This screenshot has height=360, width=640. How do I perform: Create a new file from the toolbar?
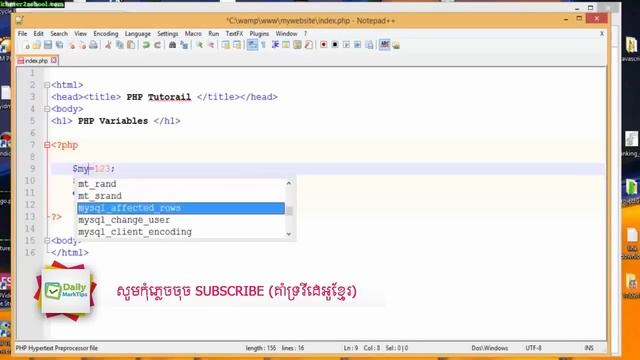tap(27, 45)
